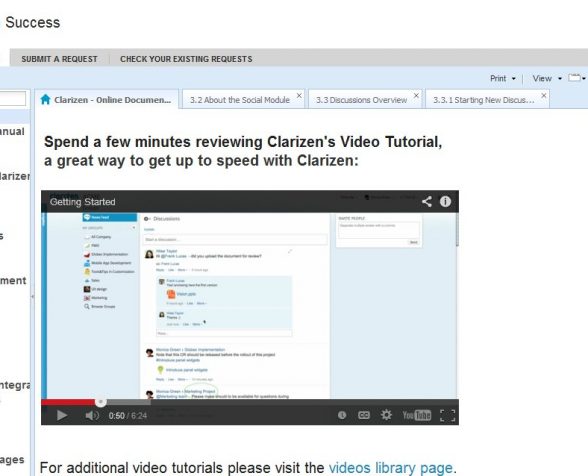Click the video progress bar scrubber
This screenshot has width=588, height=476.
coord(100,402)
